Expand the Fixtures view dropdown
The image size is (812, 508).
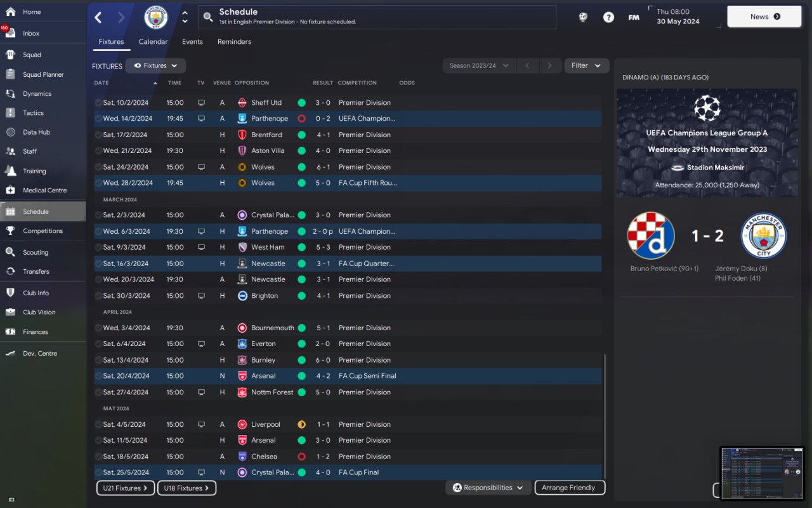pyautogui.click(x=155, y=65)
